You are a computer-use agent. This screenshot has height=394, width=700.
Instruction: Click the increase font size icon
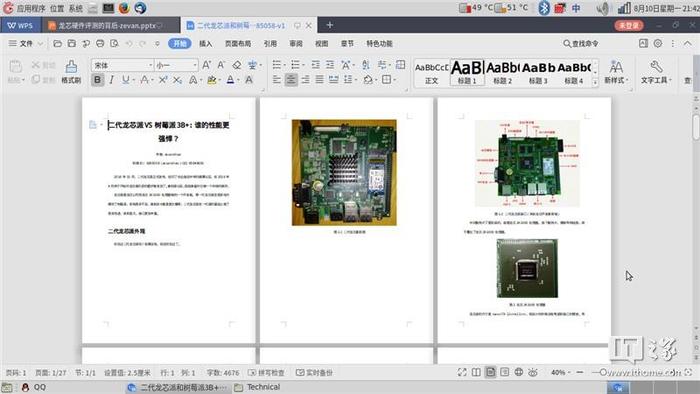click(206, 65)
